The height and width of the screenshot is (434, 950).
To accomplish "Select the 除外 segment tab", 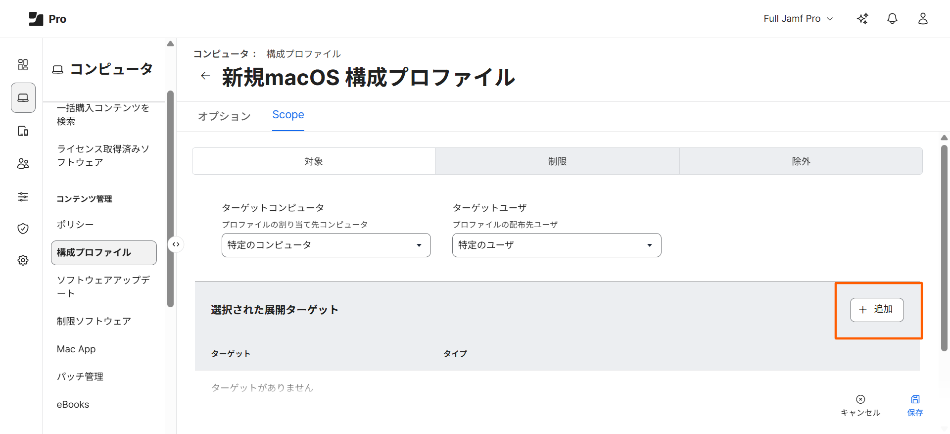I will tap(800, 161).
